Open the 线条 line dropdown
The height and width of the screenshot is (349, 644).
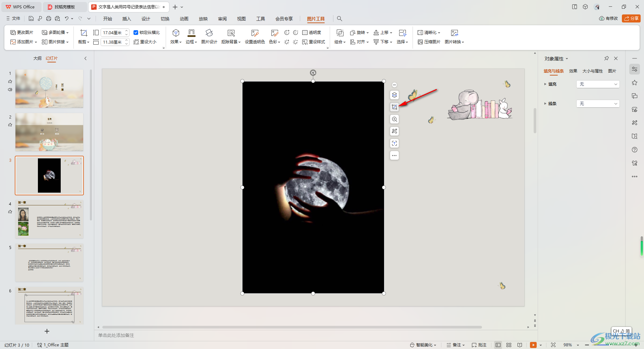point(598,104)
